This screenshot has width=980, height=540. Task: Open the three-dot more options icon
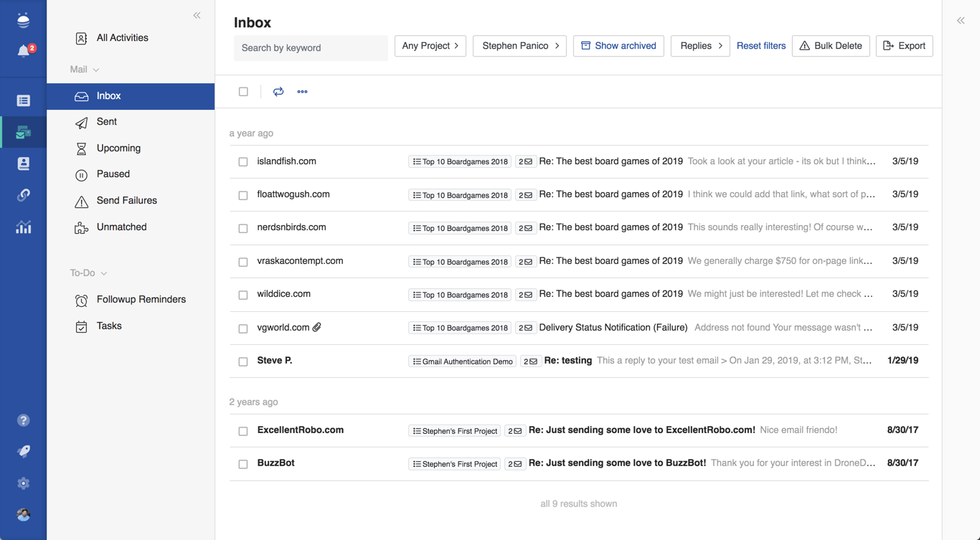point(302,92)
